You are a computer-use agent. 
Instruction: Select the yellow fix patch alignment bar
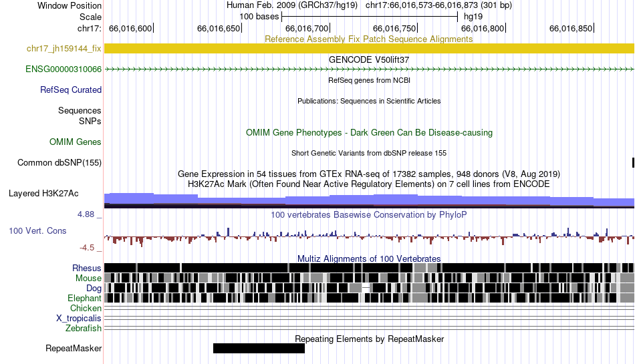pos(369,49)
